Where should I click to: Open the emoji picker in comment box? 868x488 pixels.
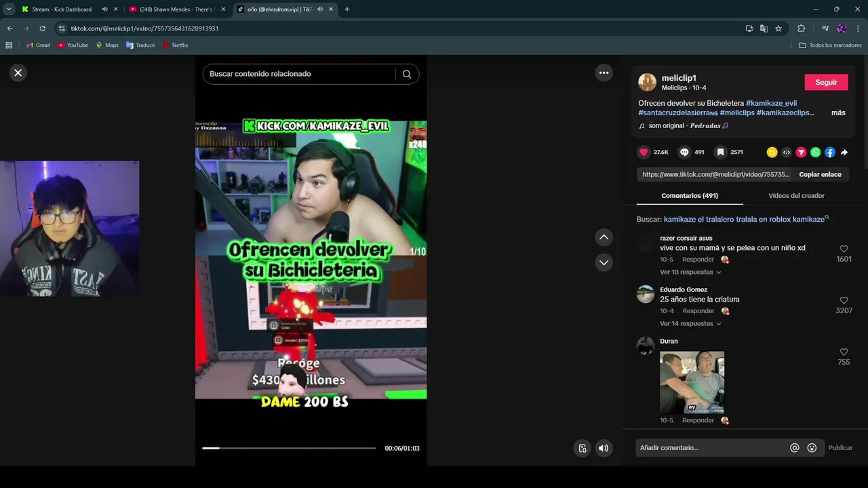(x=812, y=448)
